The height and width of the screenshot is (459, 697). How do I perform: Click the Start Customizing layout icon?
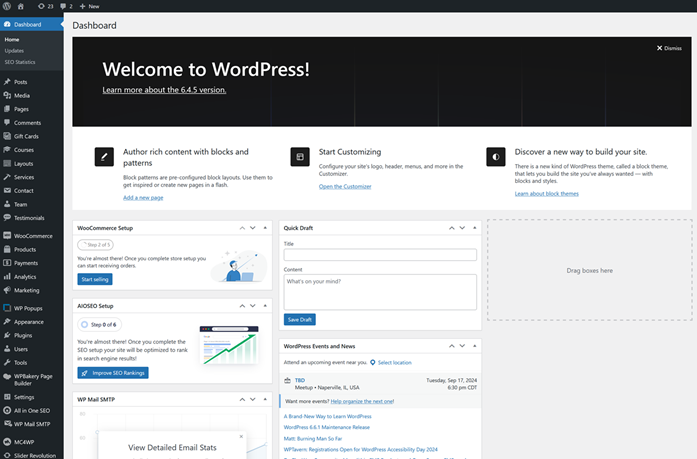coord(299,157)
